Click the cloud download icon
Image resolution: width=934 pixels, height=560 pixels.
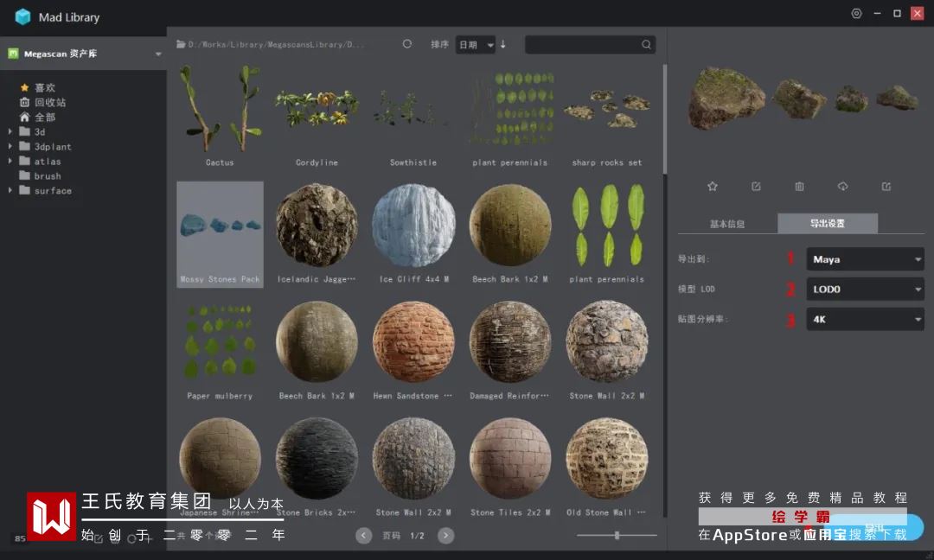(x=843, y=186)
